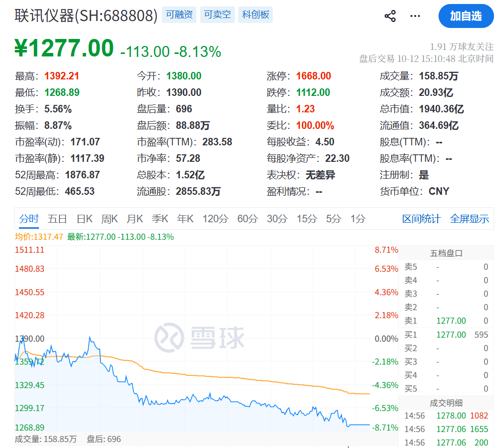Click the 52周最低 value 465.53
The width and height of the screenshot is (503, 448).
(x=80, y=191)
